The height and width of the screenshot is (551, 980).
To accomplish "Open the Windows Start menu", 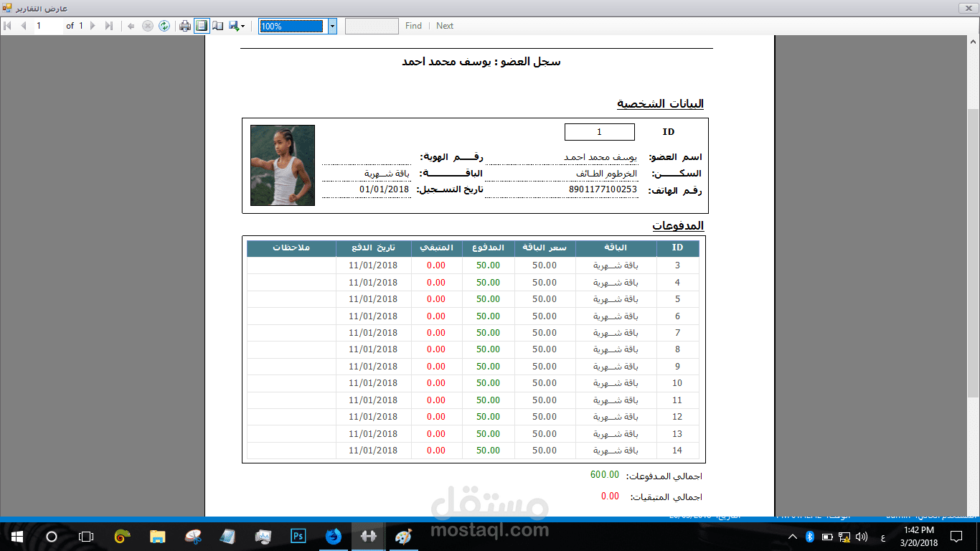I will point(17,536).
